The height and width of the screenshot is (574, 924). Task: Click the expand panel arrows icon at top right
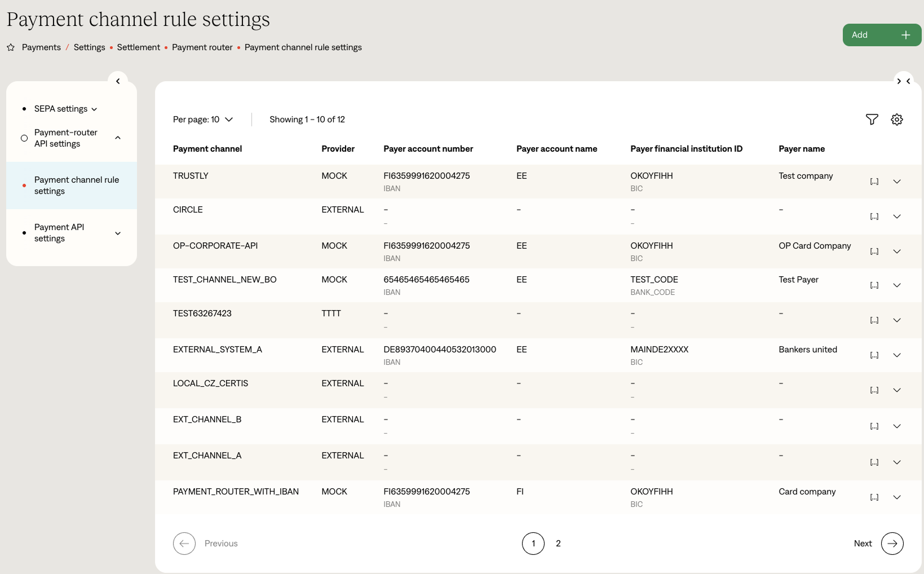(903, 81)
